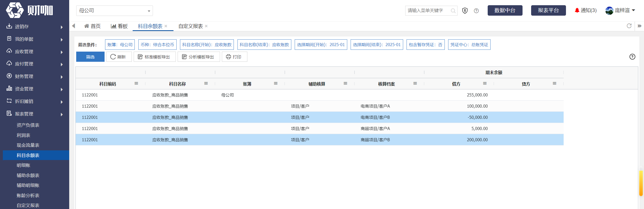Viewport: 644px width, 209px height.
Task: Open the 庞梓渲 user account dropdown
Action: point(620,10)
